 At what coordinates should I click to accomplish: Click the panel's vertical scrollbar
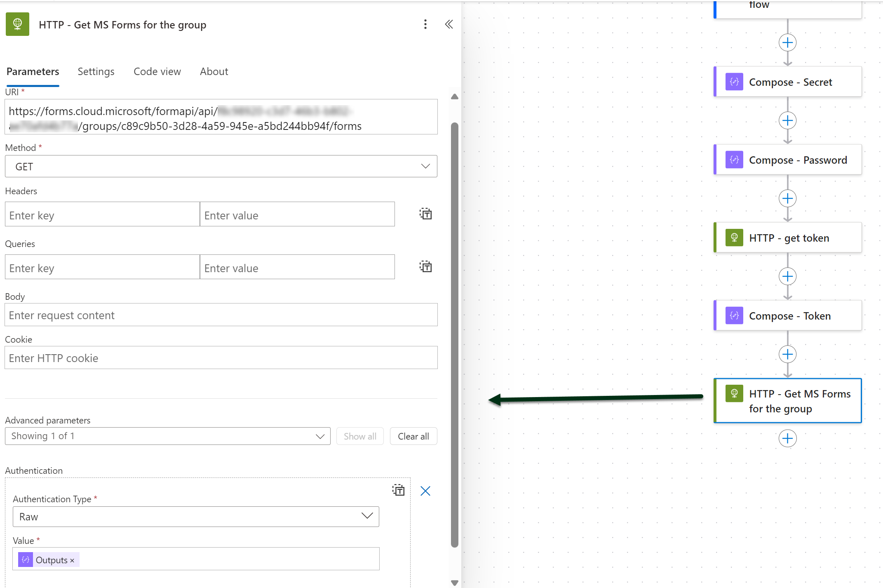point(454,334)
